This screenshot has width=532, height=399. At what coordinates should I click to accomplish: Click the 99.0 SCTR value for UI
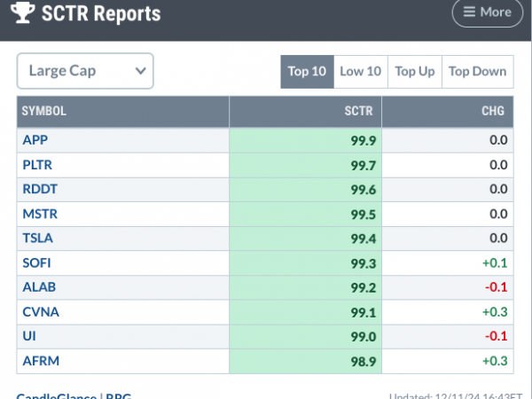click(364, 337)
